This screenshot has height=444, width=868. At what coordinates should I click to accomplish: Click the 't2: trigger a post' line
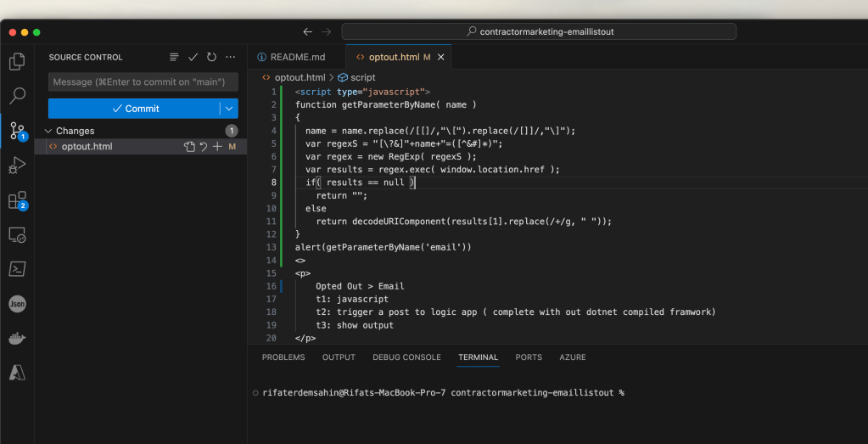pyautogui.click(x=516, y=312)
